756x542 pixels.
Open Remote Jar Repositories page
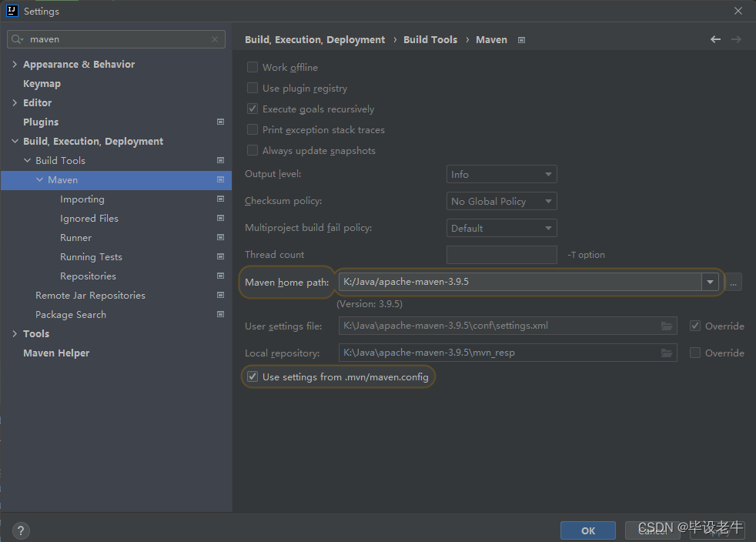(x=90, y=296)
